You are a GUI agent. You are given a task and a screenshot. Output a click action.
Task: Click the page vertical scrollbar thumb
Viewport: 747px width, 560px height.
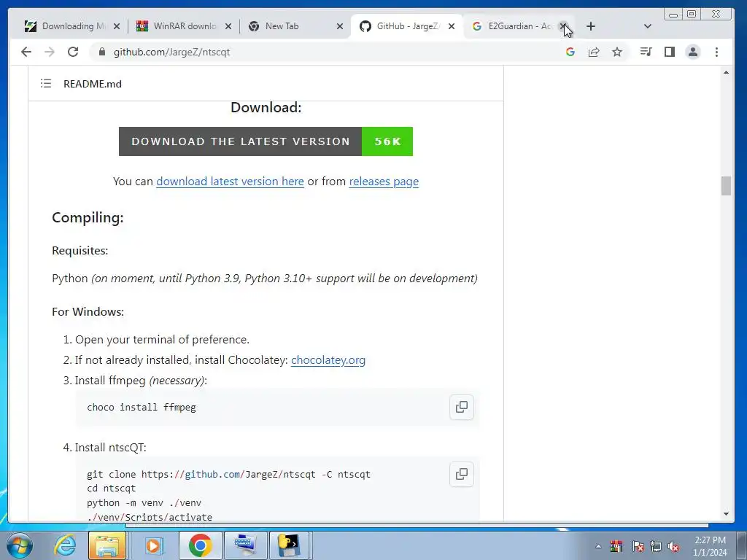[x=726, y=186]
